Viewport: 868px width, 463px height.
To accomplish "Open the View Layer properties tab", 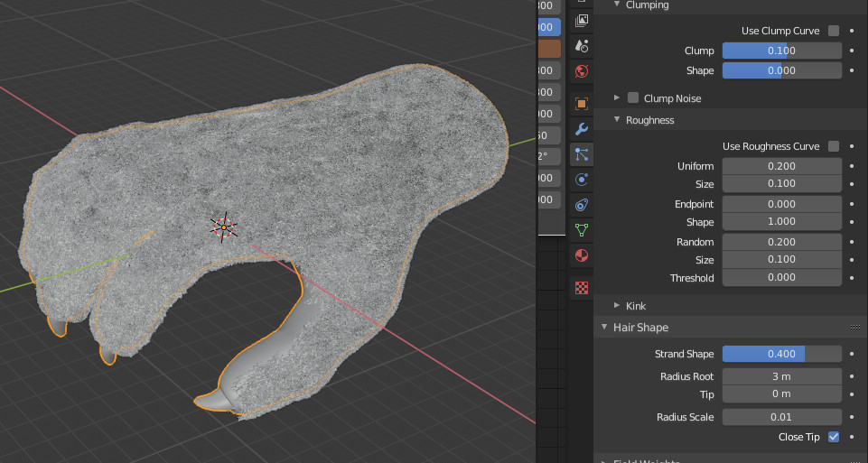I will [x=582, y=21].
